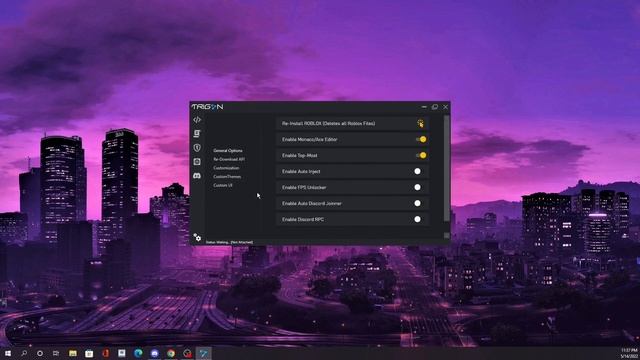Switch to the Customization section
Viewport: 640px width, 360px height.
226,168
